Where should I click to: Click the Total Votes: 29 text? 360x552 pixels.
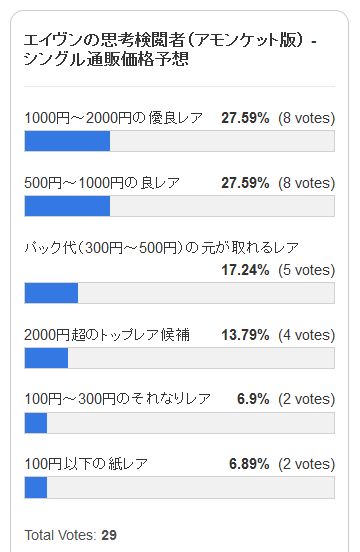71,535
